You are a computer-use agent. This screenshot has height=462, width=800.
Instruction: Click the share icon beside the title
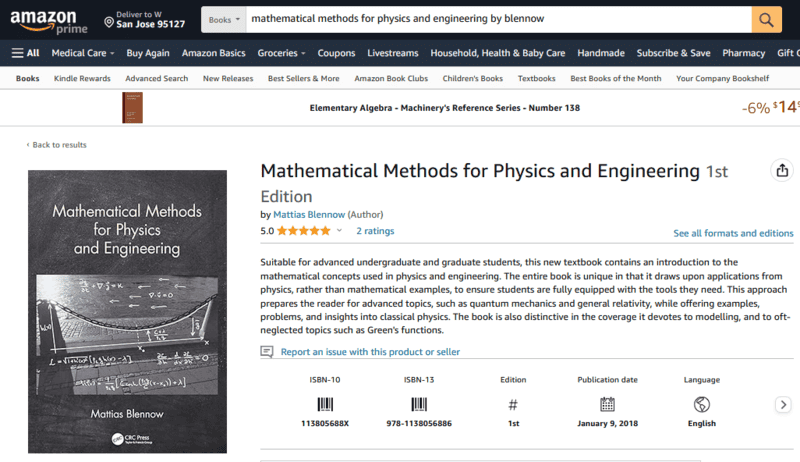[x=782, y=170]
